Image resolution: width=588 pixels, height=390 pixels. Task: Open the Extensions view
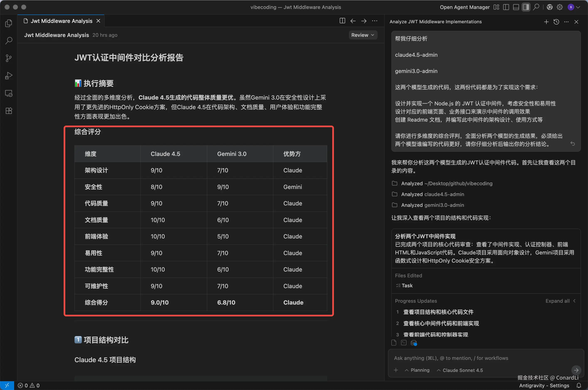tap(9, 111)
